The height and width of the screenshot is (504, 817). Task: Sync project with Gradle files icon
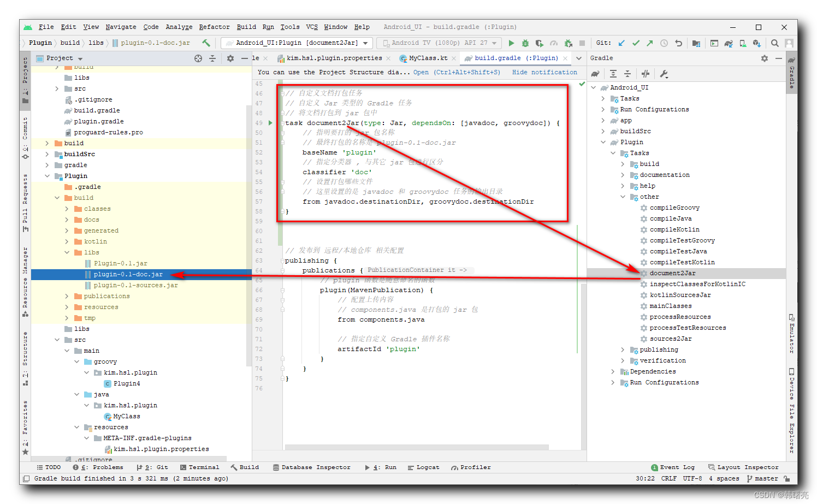click(729, 43)
